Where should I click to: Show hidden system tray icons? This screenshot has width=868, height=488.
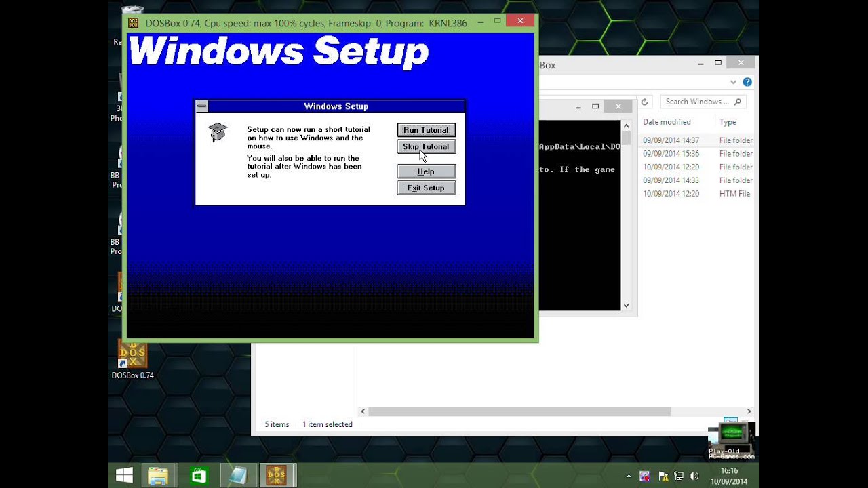(629, 476)
